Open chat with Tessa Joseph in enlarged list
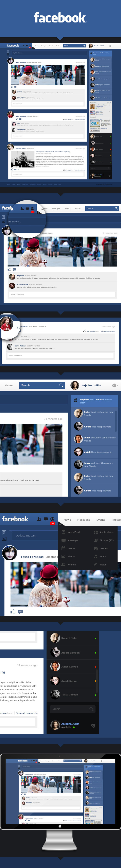Screen dimensions: 121x868 point(73,694)
